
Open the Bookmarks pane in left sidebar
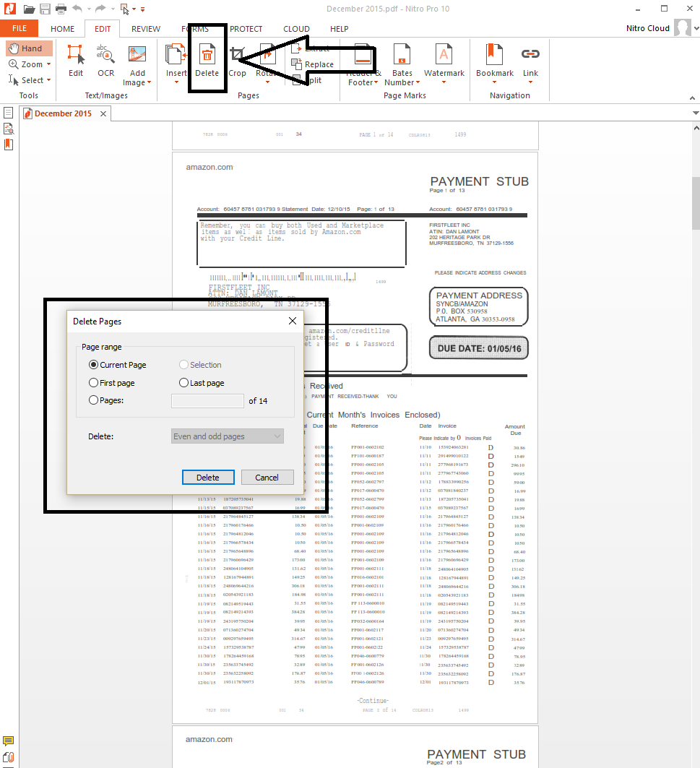click(9, 145)
